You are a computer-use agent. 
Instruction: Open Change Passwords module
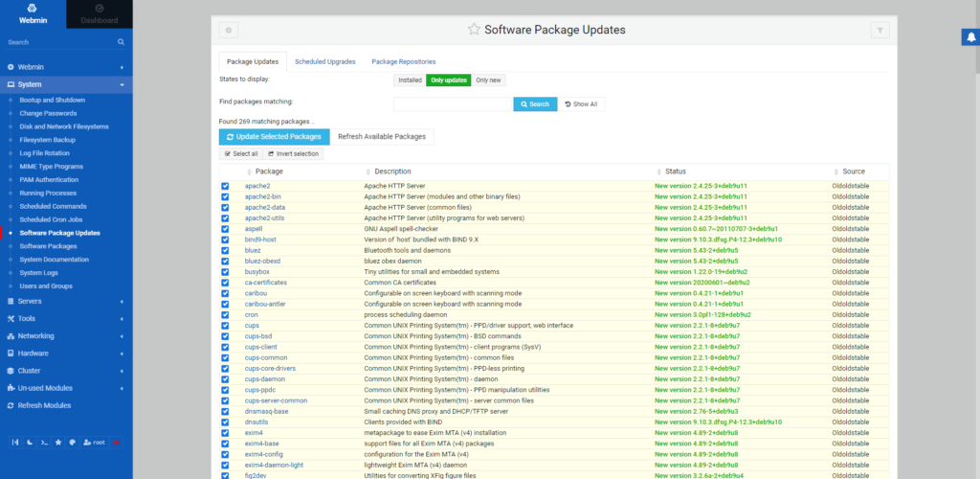pyautogui.click(x=48, y=113)
